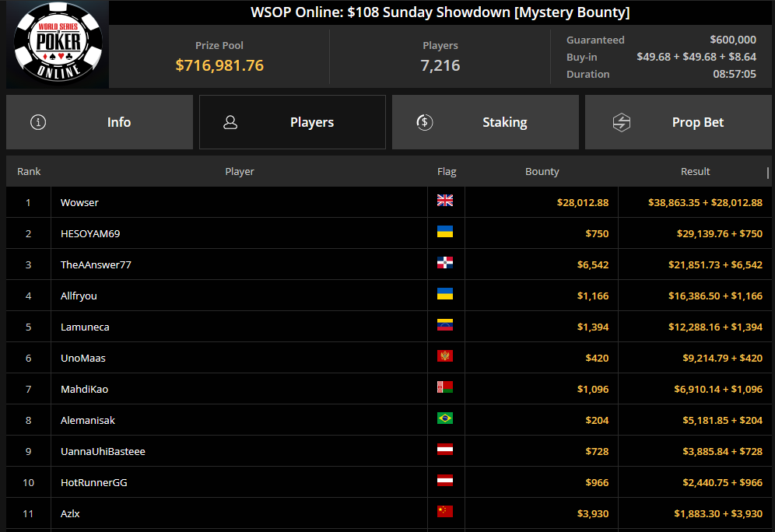Click the buy-in $49.68 + $49.68 + $8.64

(x=696, y=57)
